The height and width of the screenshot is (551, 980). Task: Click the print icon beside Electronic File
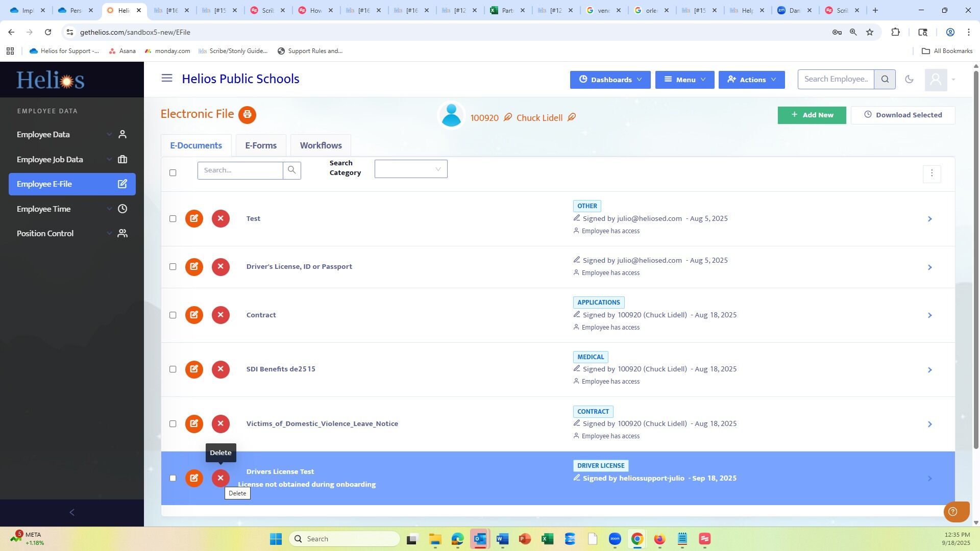247,115
